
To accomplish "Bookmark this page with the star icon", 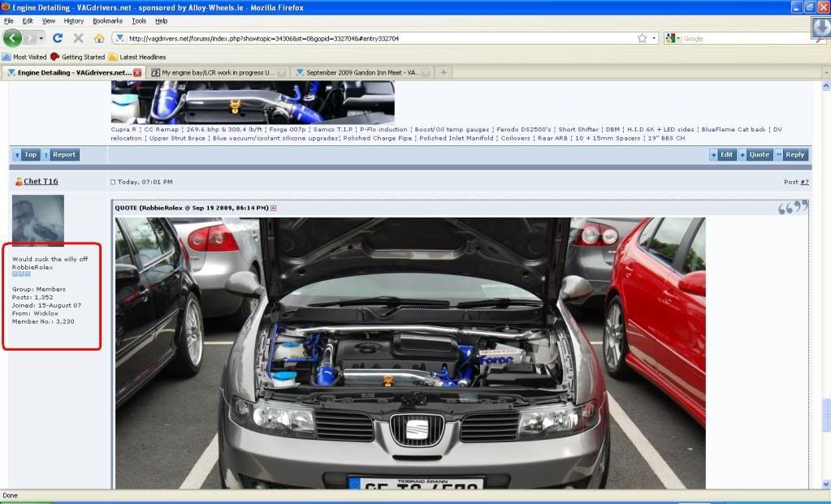I will point(642,38).
